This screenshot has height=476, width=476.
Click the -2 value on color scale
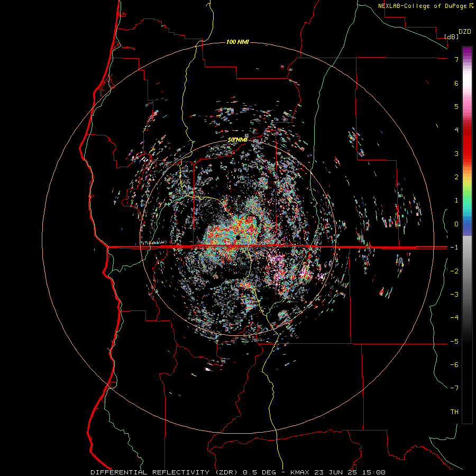pyautogui.click(x=454, y=271)
